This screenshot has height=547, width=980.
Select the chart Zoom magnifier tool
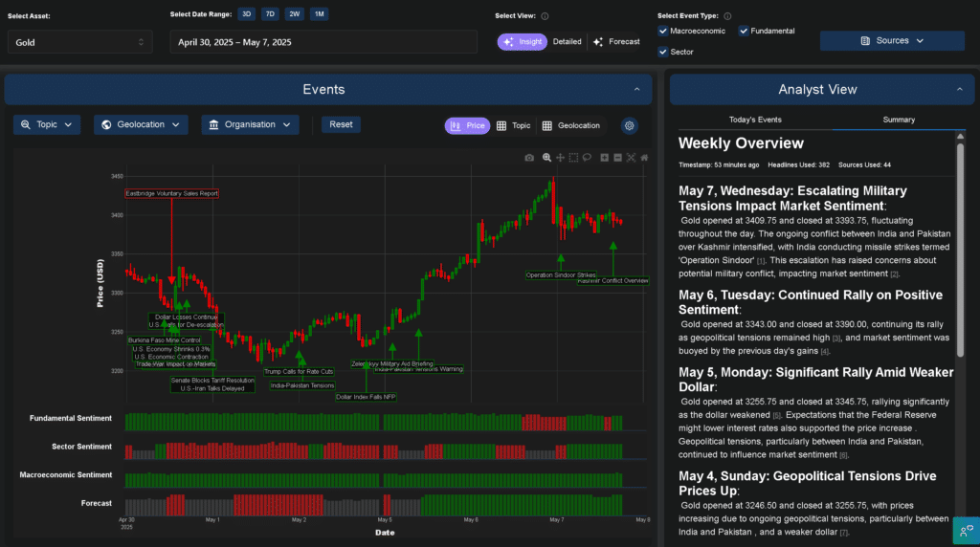pyautogui.click(x=546, y=158)
